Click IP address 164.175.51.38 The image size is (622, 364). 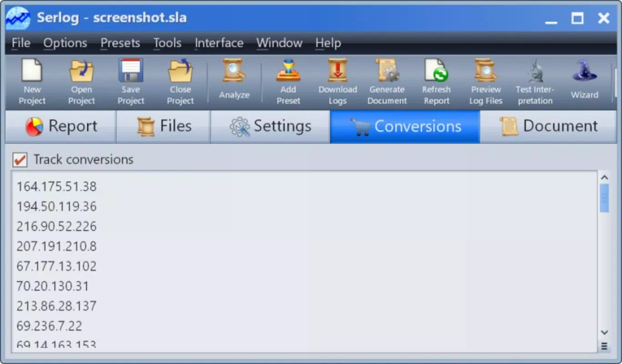click(56, 187)
